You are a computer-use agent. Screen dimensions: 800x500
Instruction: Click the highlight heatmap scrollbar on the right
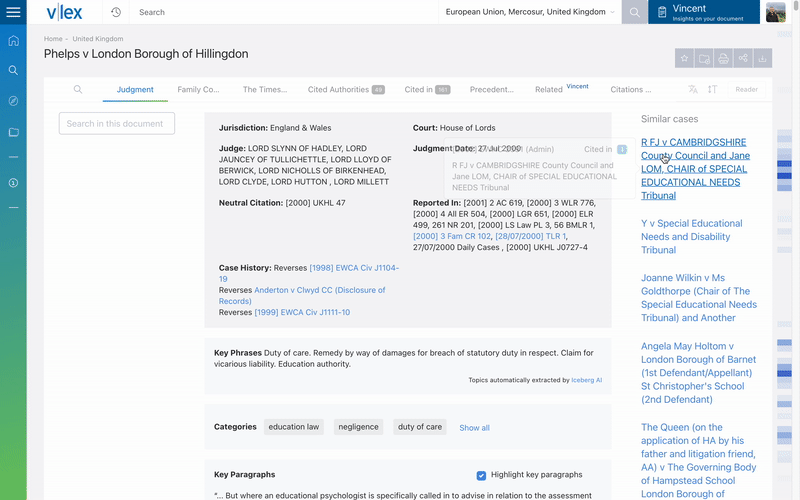784,265
